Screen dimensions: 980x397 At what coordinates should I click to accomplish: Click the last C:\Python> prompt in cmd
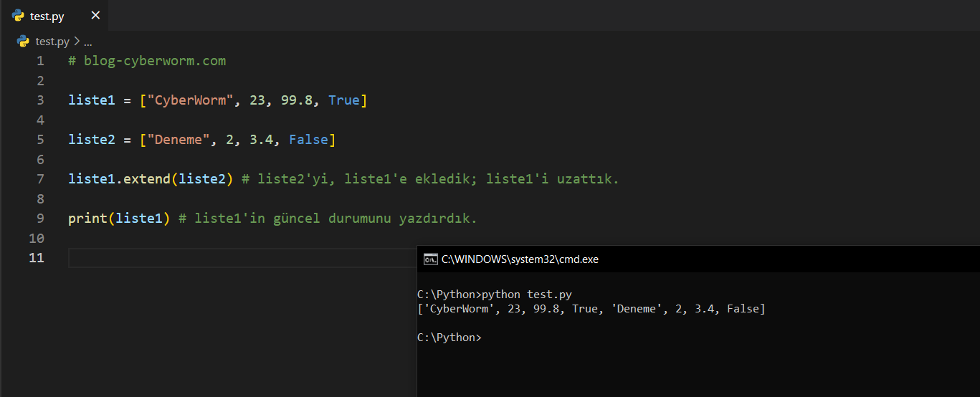point(449,338)
